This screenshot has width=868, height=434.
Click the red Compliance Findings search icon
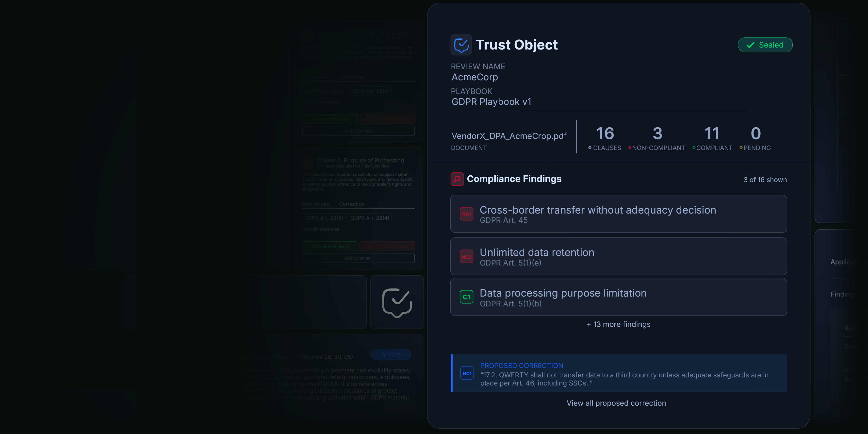(457, 179)
